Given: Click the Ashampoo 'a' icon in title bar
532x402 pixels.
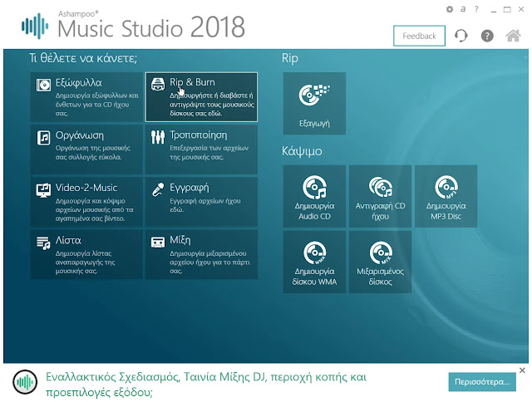Looking at the screenshot, I should tap(463, 9).
